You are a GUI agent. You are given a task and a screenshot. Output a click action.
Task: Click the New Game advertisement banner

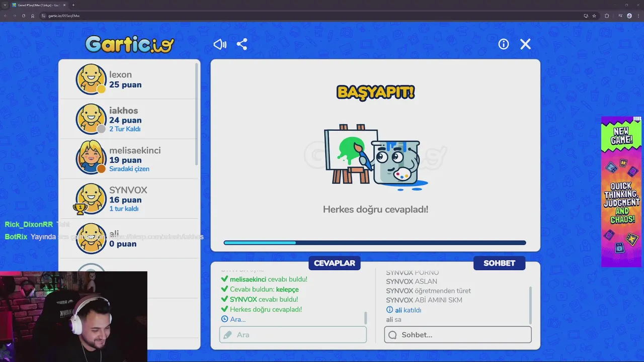coord(621,192)
